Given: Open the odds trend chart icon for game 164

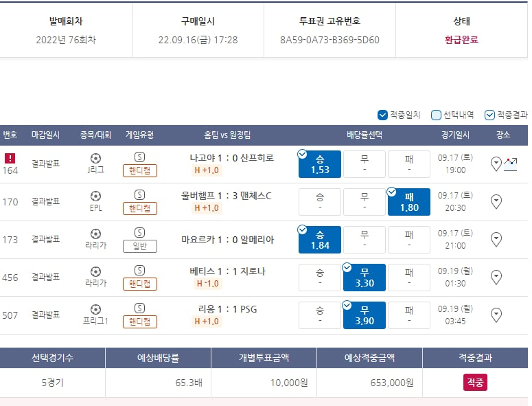Looking at the screenshot, I should 510,164.
